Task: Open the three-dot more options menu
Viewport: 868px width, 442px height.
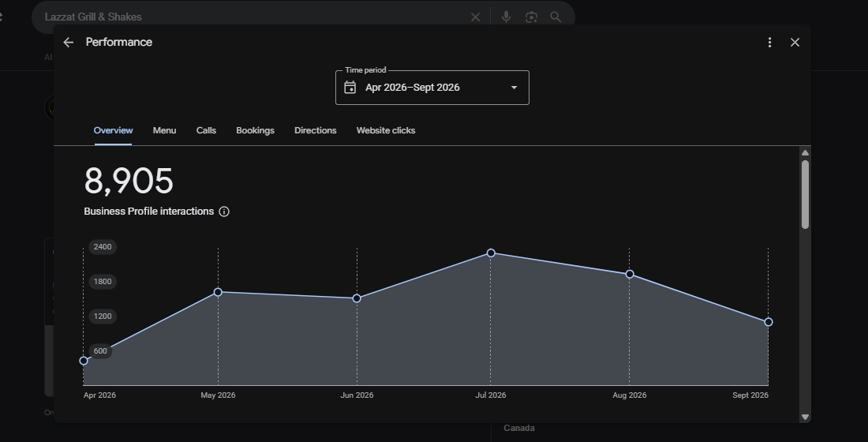Action: (x=769, y=42)
